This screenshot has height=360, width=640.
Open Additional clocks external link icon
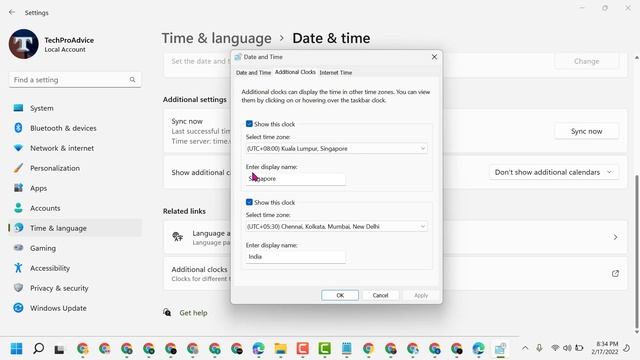[x=615, y=273]
